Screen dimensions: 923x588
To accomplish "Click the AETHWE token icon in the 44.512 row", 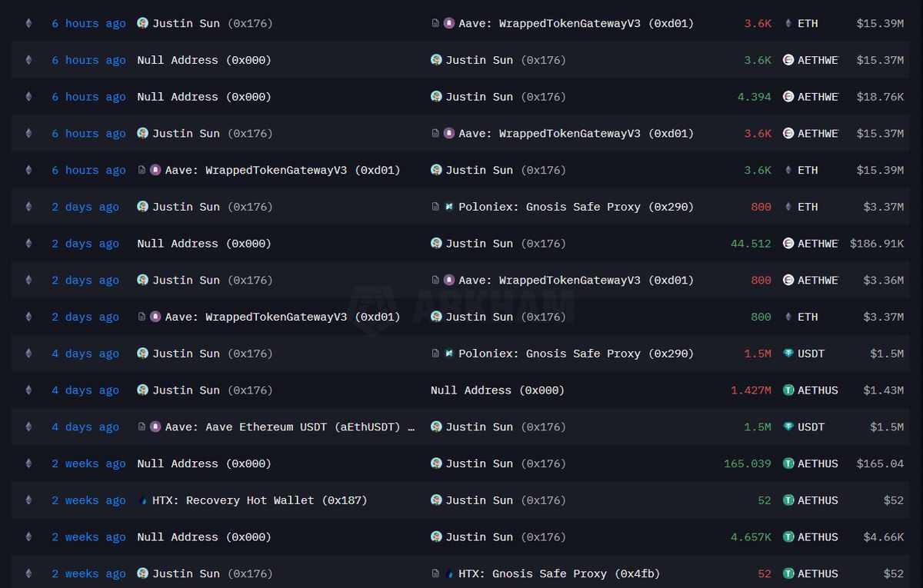I will (788, 244).
